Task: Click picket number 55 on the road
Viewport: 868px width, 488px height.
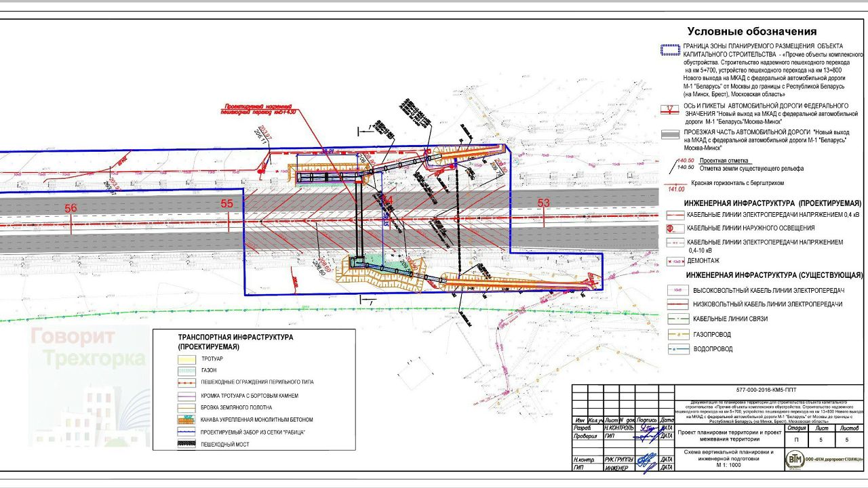Action: [227, 203]
